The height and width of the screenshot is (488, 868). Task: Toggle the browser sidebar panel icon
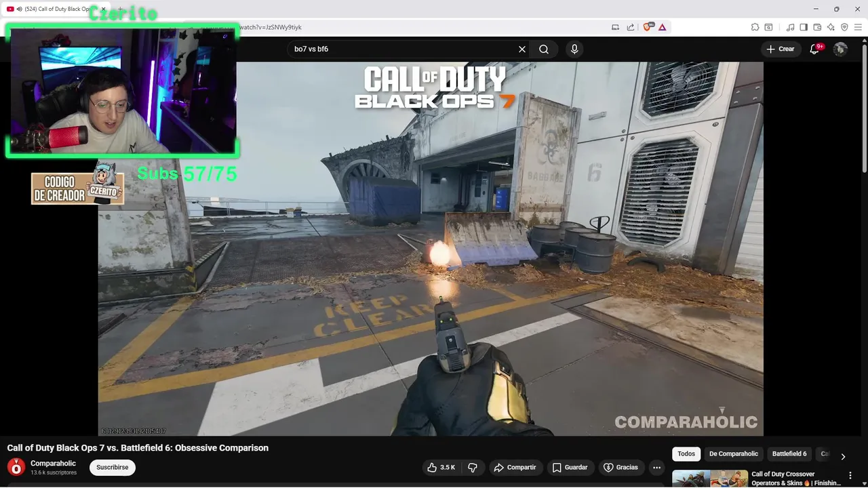pos(804,27)
